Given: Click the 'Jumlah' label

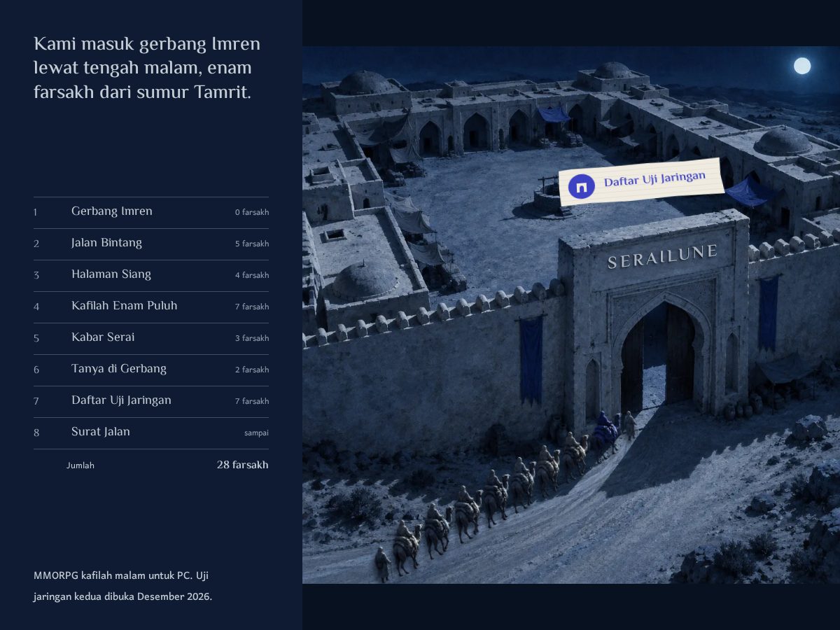Looking at the screenshot, I should [80, 465].
